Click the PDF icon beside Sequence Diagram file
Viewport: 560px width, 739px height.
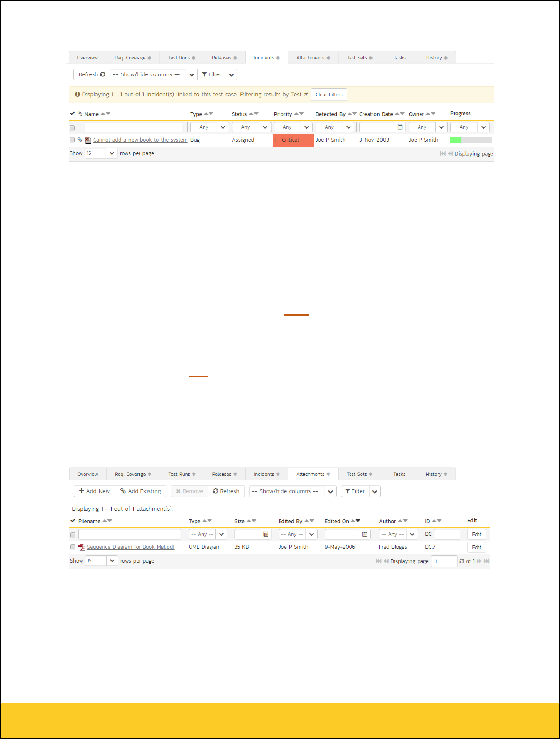(82, 547)
